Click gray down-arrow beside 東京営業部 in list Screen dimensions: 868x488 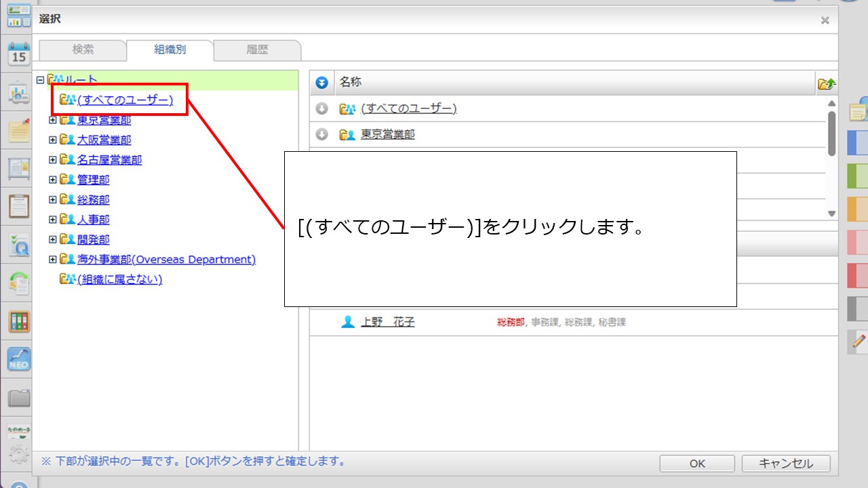click(x=322, y=134)
